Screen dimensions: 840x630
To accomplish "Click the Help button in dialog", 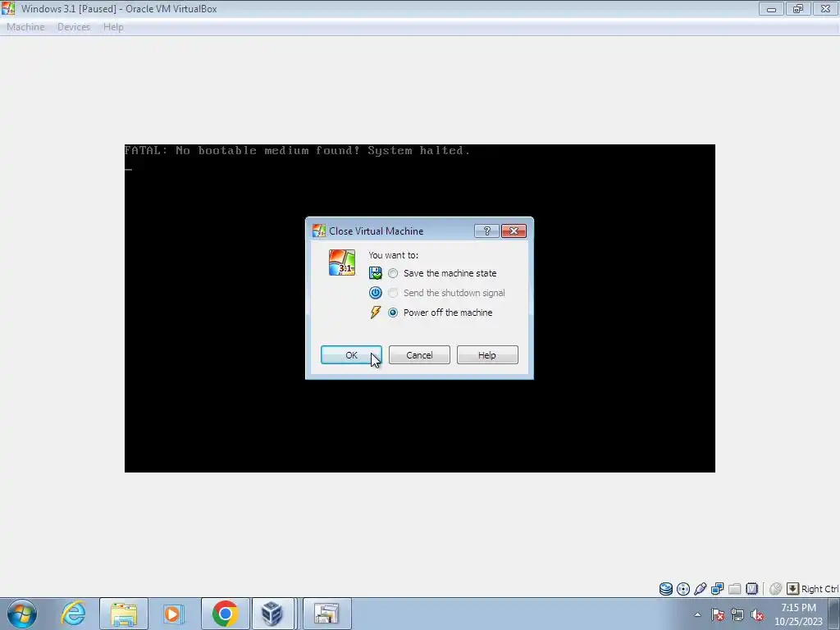I will coord(487,355).
